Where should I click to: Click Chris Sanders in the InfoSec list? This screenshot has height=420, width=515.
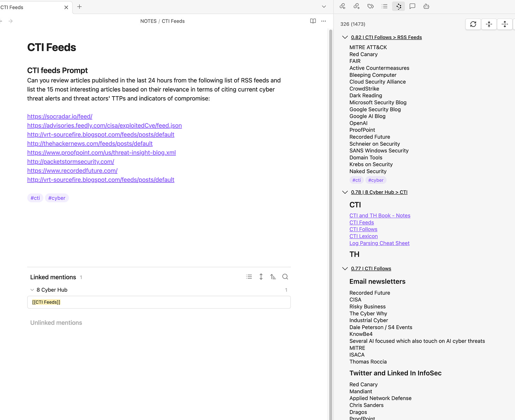[366, 405]
